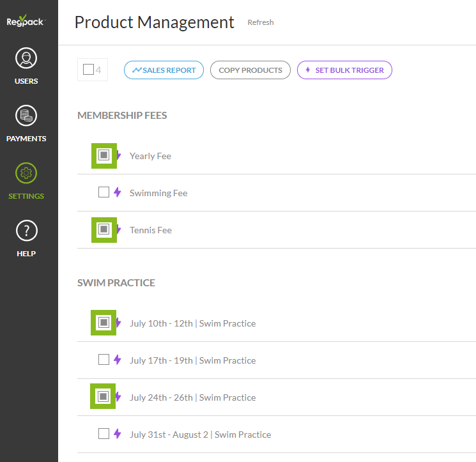Click trigger bolt icon for July 17th - 19th
476x462 pixels.
click(118, 360)
